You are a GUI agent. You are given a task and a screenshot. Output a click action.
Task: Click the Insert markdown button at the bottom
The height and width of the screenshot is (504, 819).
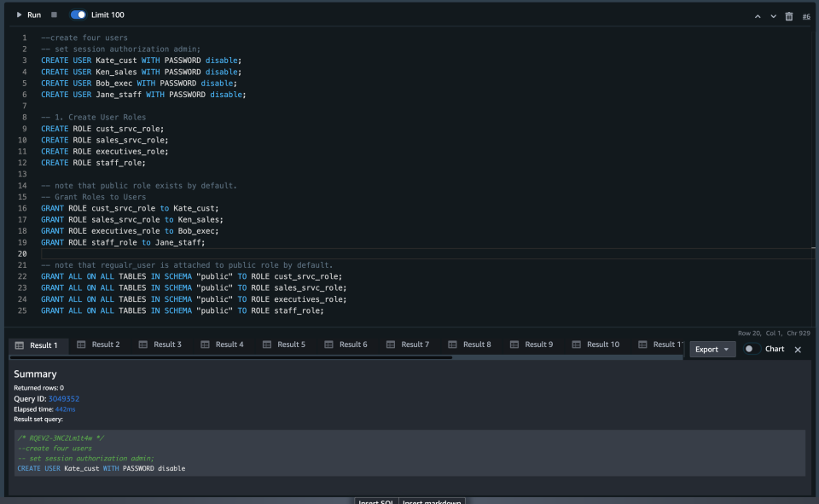click(x=431, y=501)
